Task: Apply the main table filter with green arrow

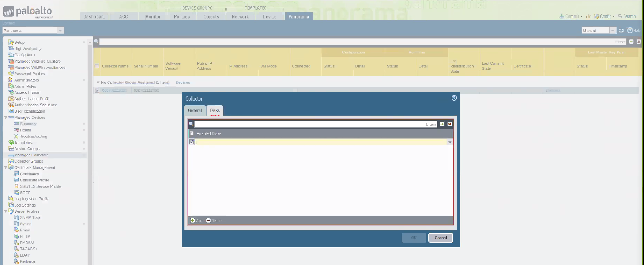Action: pyautogui.click(x=631, y=42)
